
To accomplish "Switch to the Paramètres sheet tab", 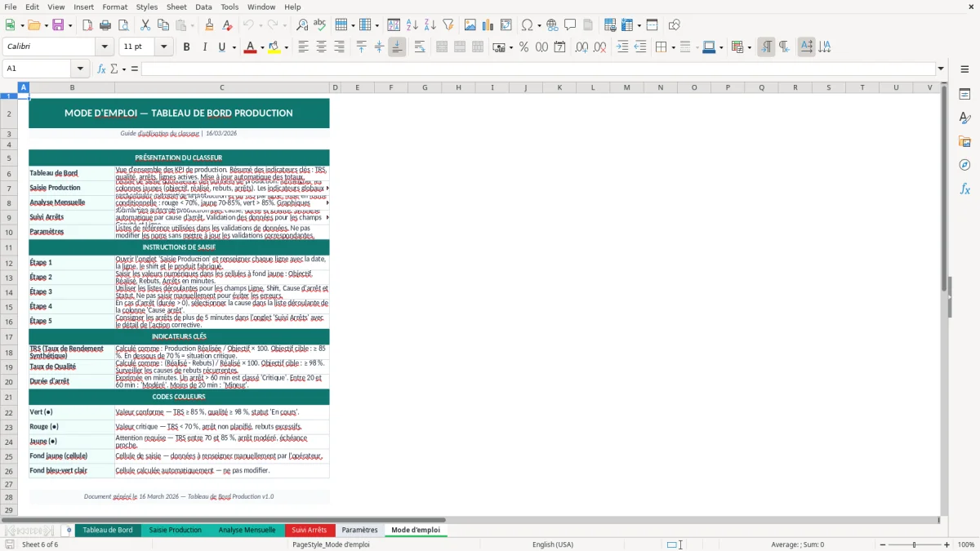I will pos(359,530).
